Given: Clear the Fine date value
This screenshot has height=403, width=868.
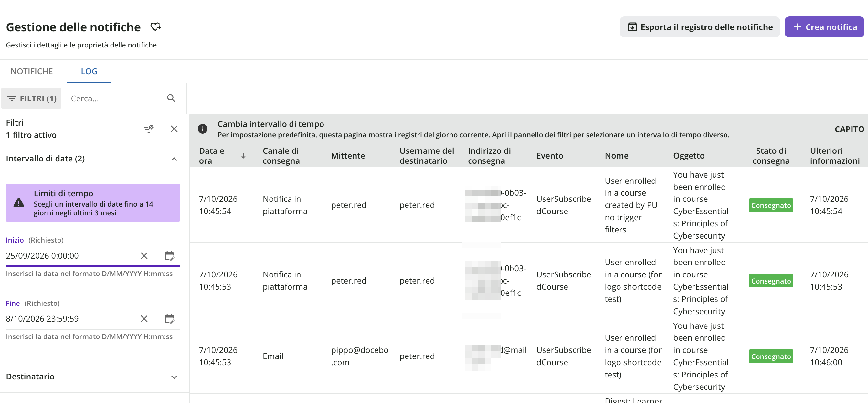Looking at the screenshot, I should (x=144, y=318).
